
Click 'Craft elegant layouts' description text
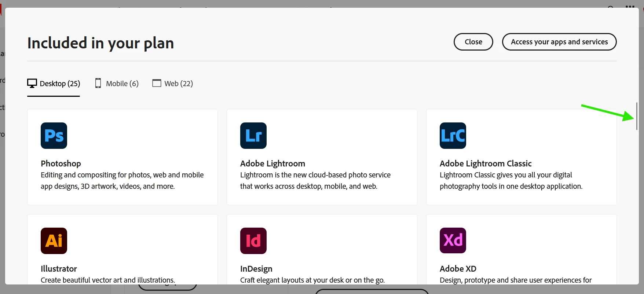click(x=312, y=280)
